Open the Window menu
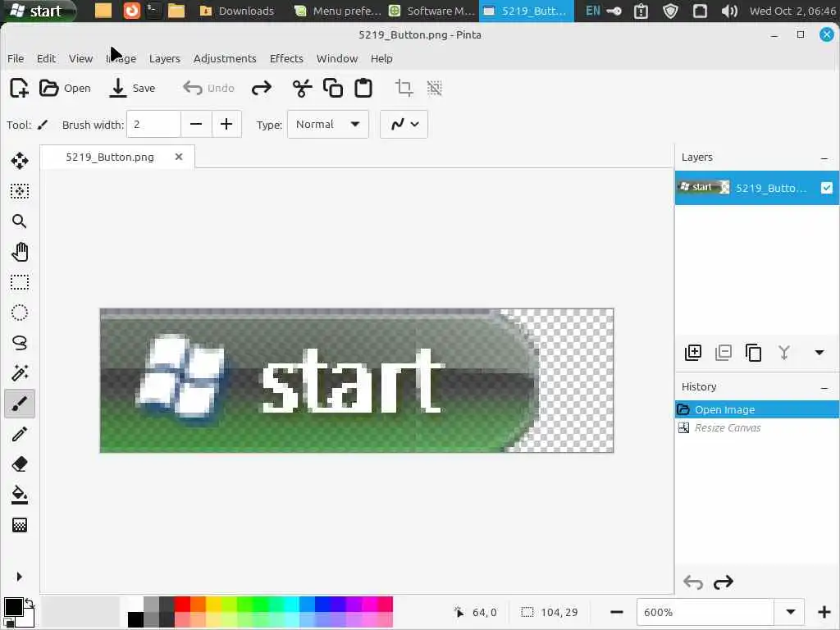Screen dimensions: 840x630 [337, 58]
